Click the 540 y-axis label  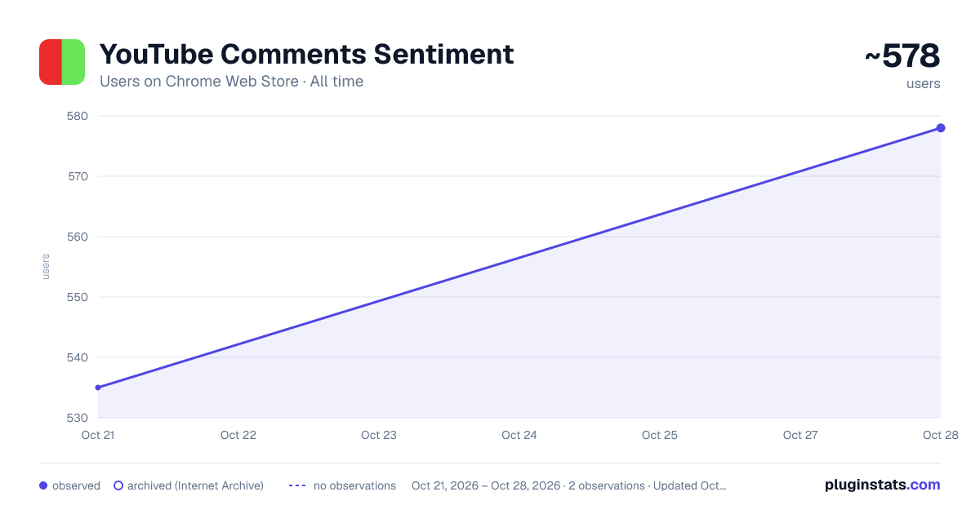[78, 357]
